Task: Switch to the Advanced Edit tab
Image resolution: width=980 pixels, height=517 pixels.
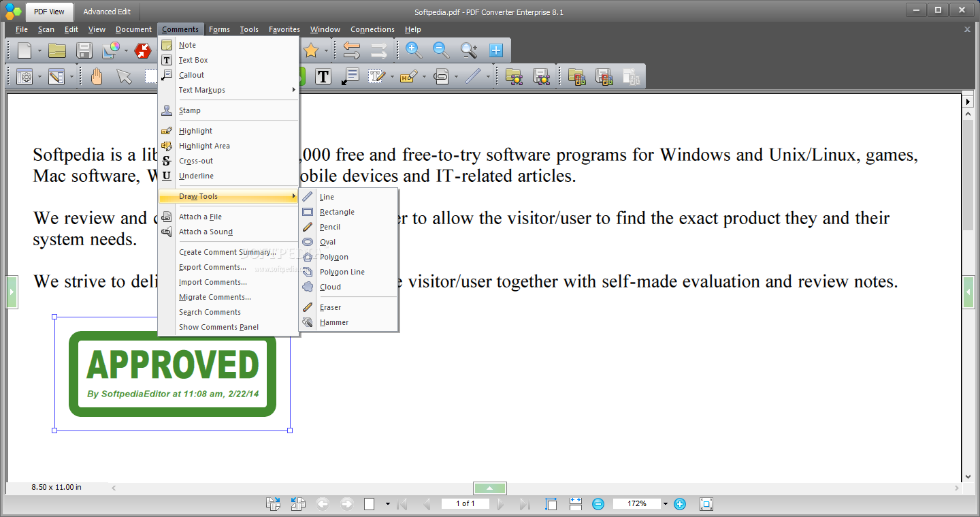Action: pos(107,12)
